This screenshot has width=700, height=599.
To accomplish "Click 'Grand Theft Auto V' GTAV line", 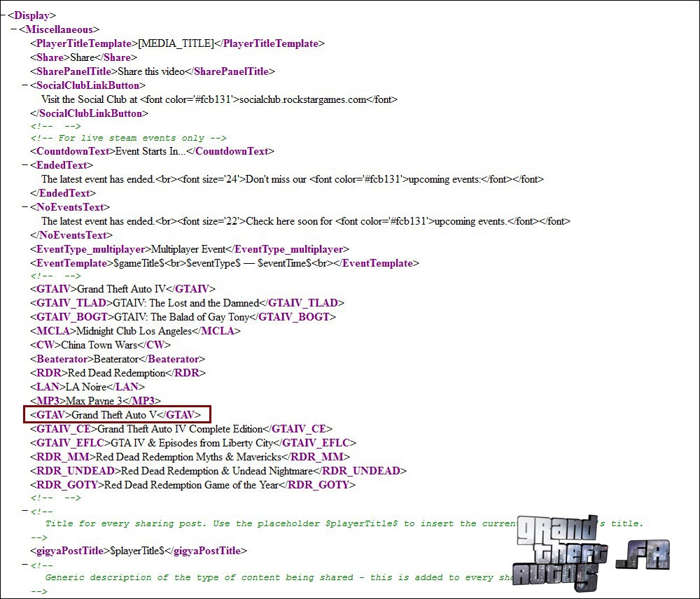I will (115, 415).
